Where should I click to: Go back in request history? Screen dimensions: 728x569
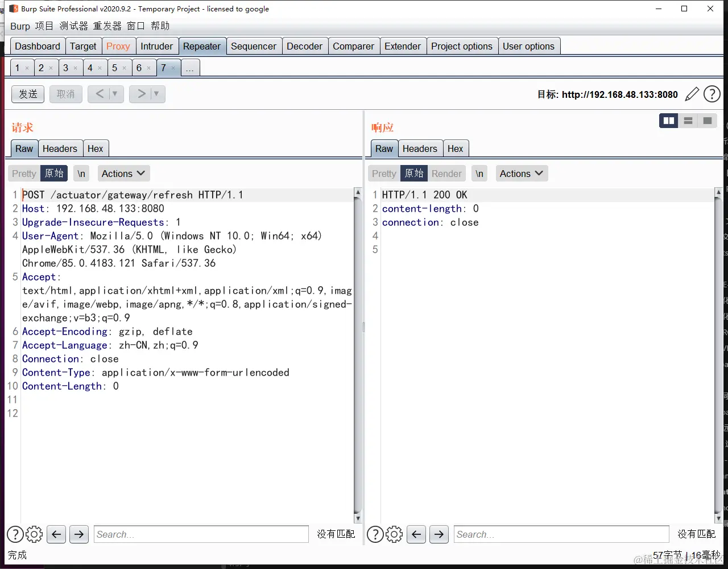(99, 94)
